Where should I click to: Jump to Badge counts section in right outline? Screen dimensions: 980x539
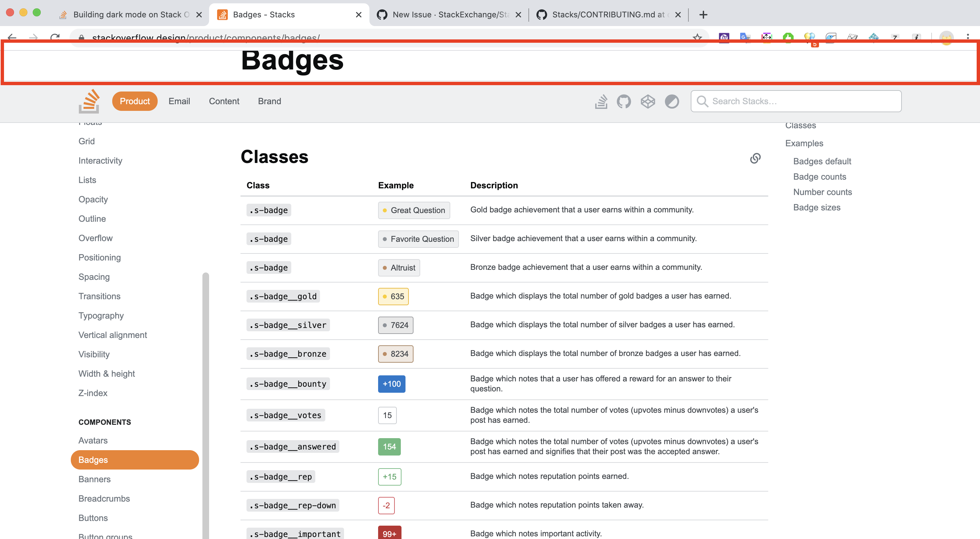(x=819, y=177)
